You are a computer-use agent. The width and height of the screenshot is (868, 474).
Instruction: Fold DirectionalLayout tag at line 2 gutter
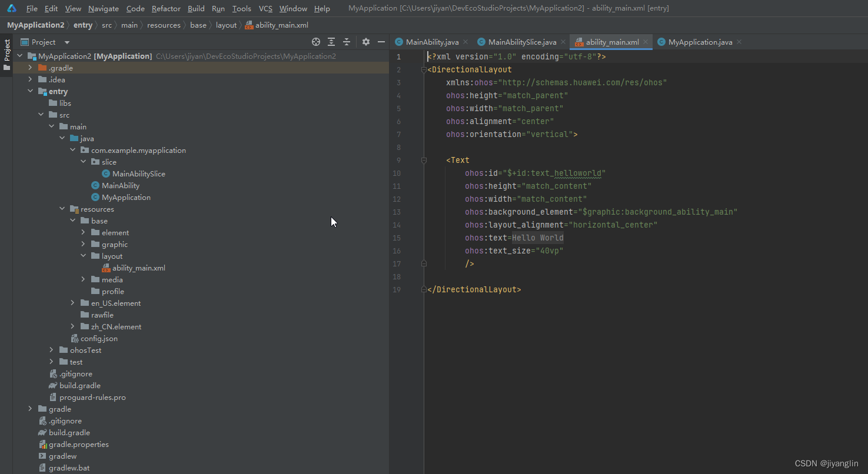coord(423,69)
